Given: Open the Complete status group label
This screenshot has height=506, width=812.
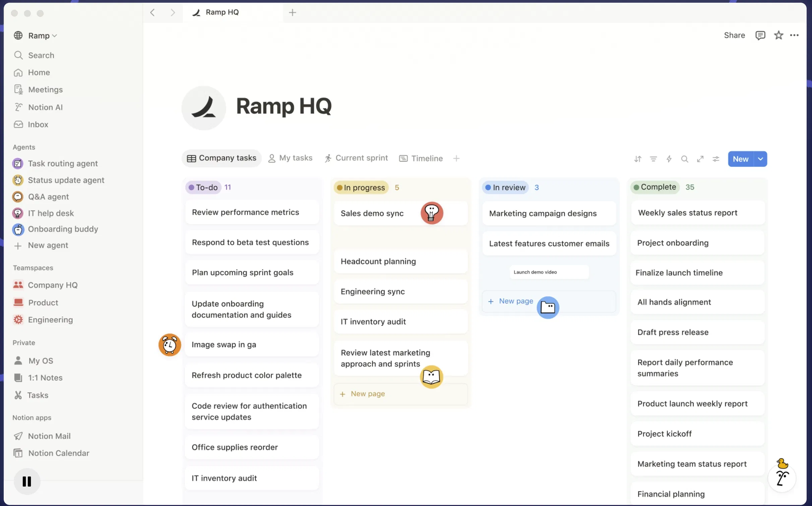Looking at the screenshot, I should (x=655, y=187).
